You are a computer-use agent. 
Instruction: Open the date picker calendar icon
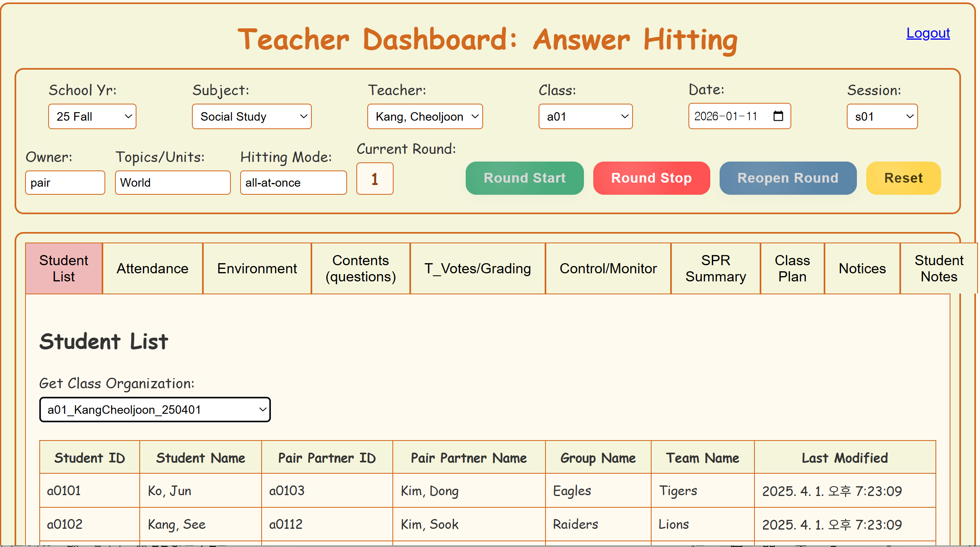coord(778,116)
